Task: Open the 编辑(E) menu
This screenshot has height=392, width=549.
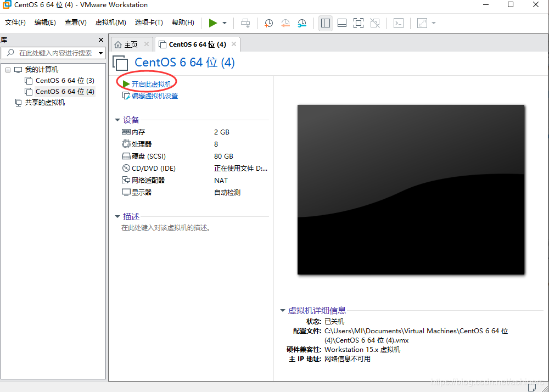Action: pyautogui.click(x=45, y=23)
